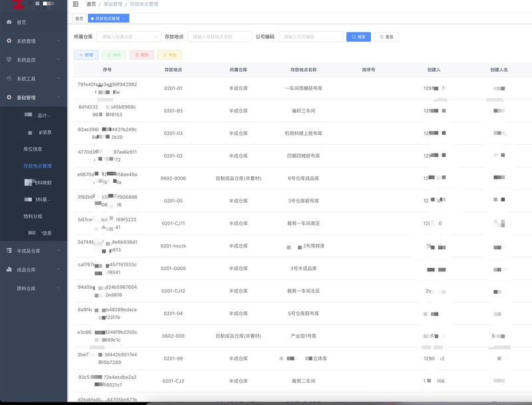
Task: Click the yellow 导出 export button
Action: click(170, 55)
